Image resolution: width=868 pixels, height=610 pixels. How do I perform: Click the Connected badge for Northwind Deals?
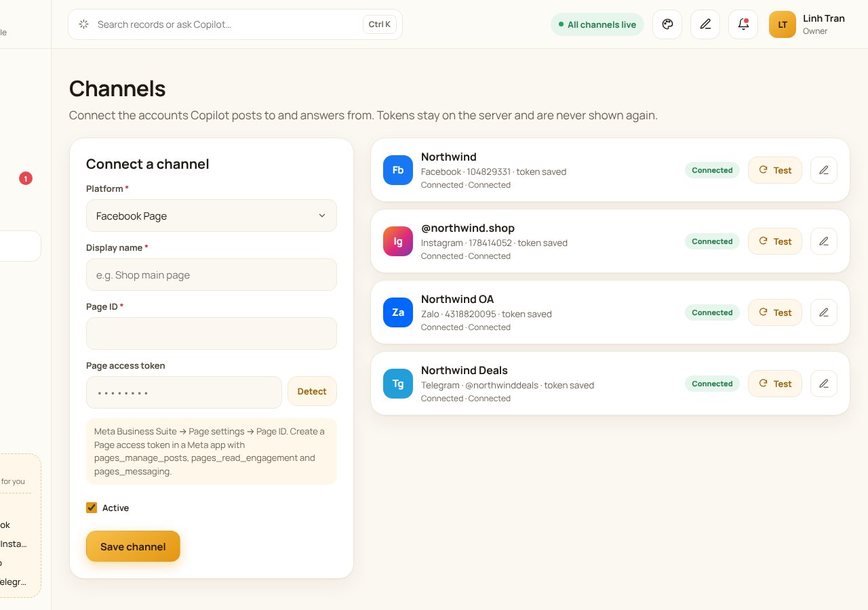pos(712,384)
